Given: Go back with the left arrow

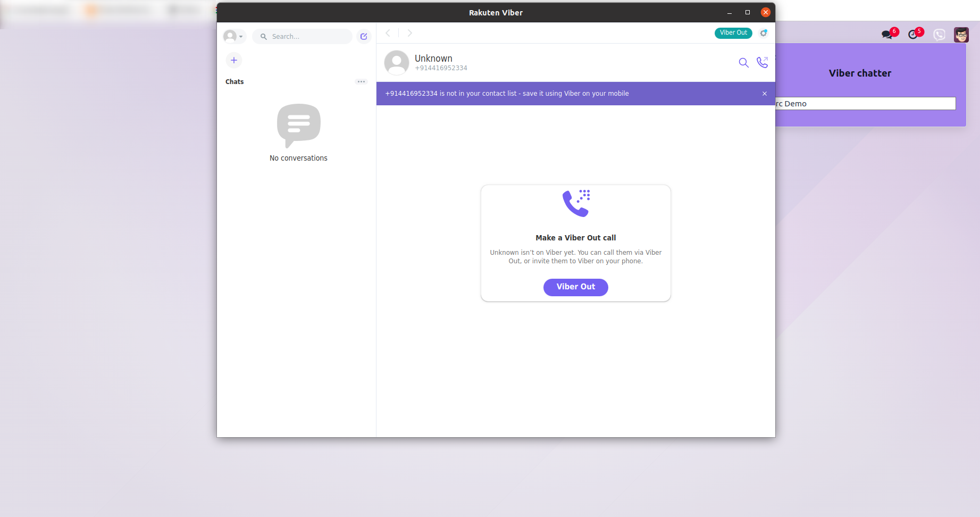Looking at the screenshot, I should [388, 33].
